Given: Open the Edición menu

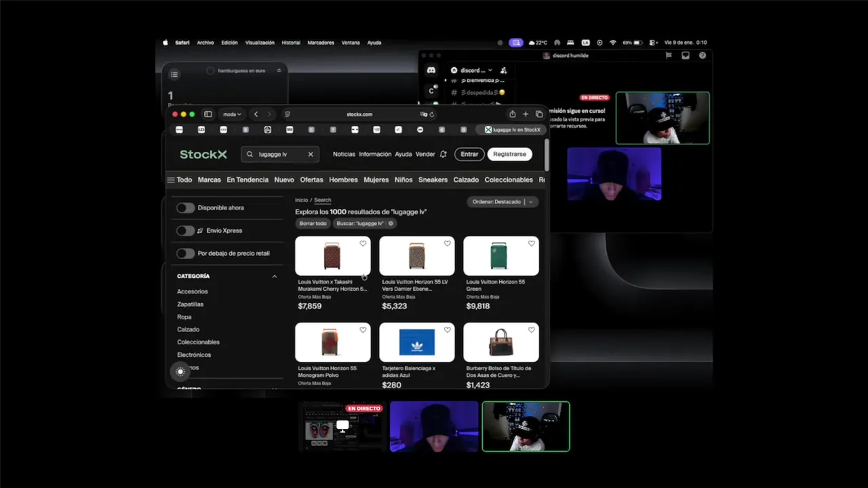Looking at the screenshot, I should (229, 43).
